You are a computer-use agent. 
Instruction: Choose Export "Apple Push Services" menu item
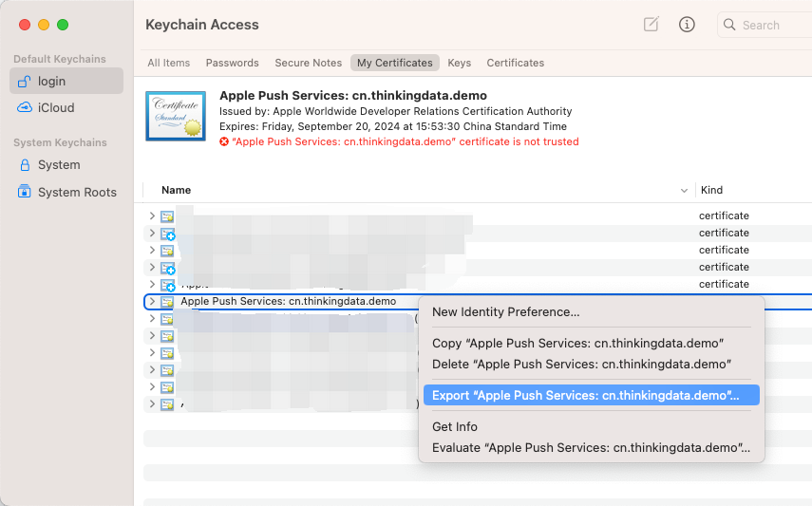(592, 395)
